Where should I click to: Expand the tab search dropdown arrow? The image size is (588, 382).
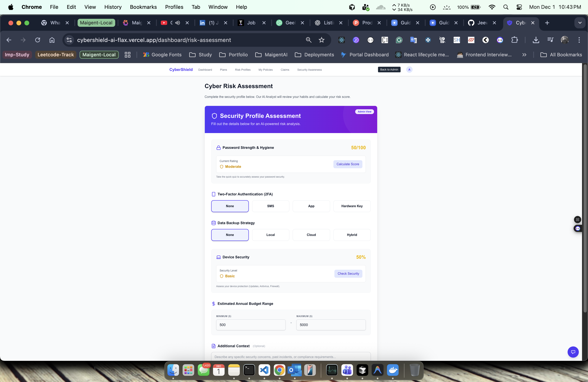click(x=580, y=23)
